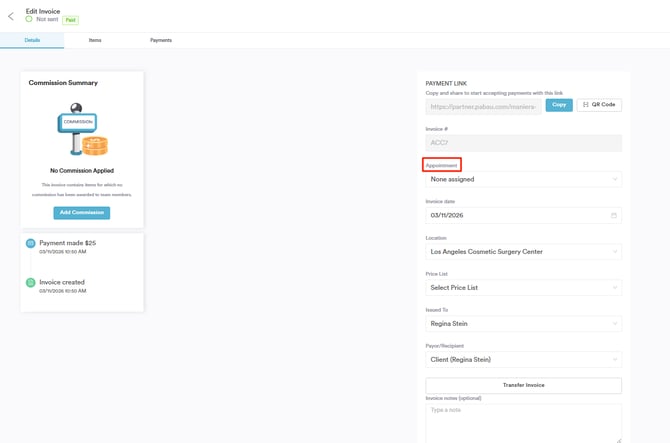
Task: Select the Details tab
Action: (32, 40)
